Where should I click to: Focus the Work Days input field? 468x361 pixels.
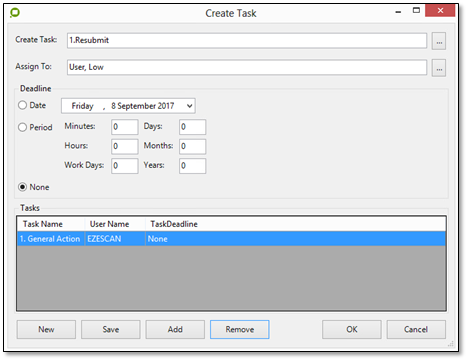point(125,166)
